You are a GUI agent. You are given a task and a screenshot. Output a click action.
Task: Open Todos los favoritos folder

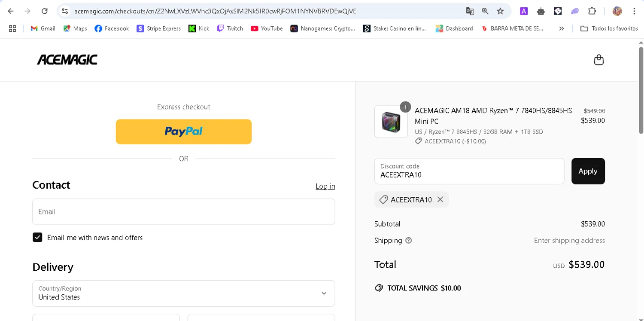609,28
